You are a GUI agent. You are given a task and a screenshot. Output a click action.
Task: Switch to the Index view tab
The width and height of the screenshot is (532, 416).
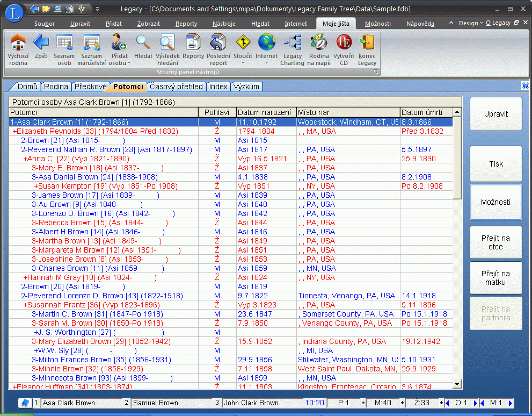[218, 87]
